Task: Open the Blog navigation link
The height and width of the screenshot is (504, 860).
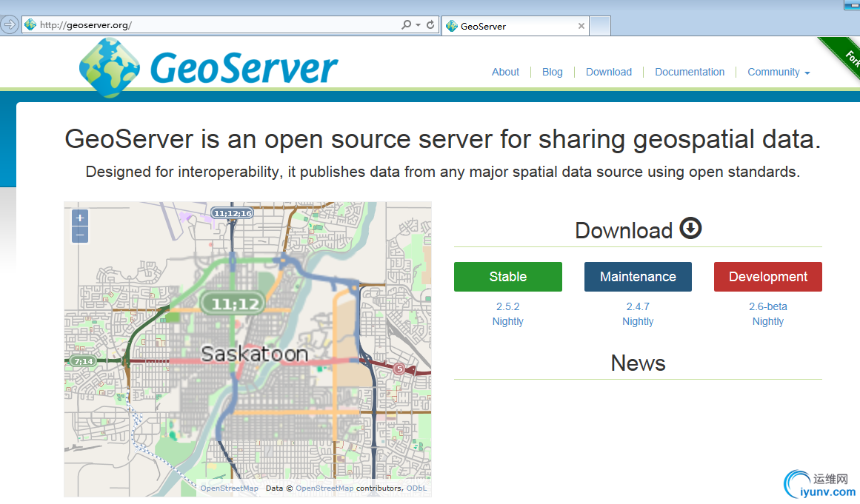Action: (553, 72)
